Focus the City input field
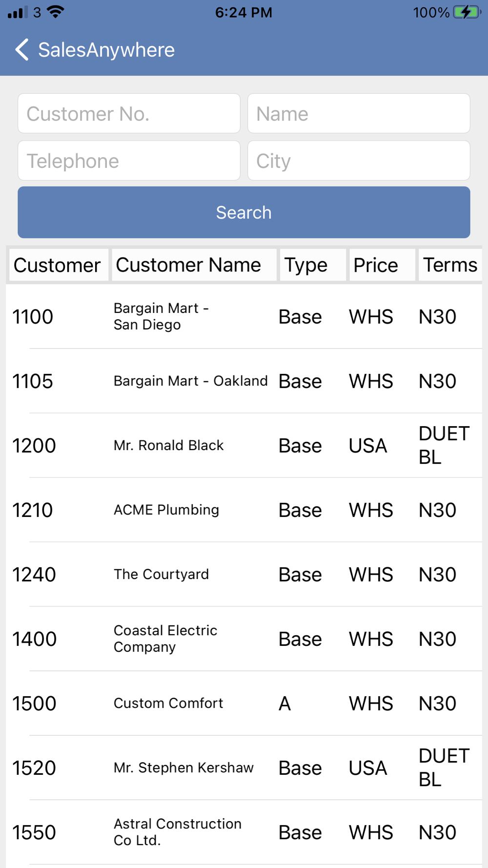Screen dimensions: 488x868 (359, 161)
